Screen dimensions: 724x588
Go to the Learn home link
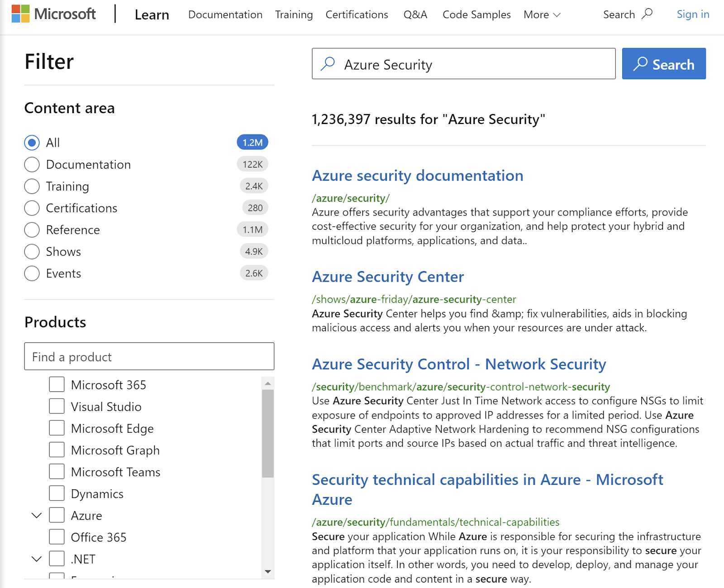point(152,14)
